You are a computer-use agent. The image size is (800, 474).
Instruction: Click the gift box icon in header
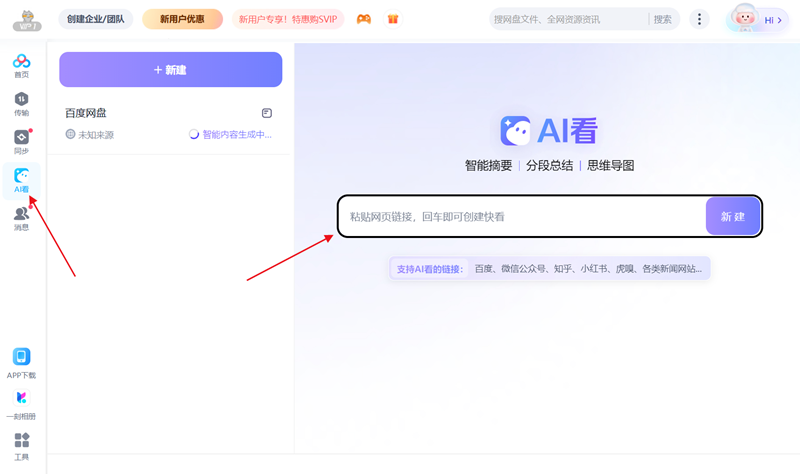coord(393,19)
